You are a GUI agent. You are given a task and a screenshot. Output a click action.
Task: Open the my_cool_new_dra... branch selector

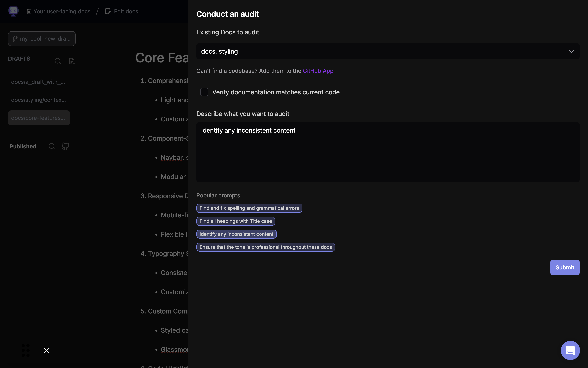coord(42,38)
